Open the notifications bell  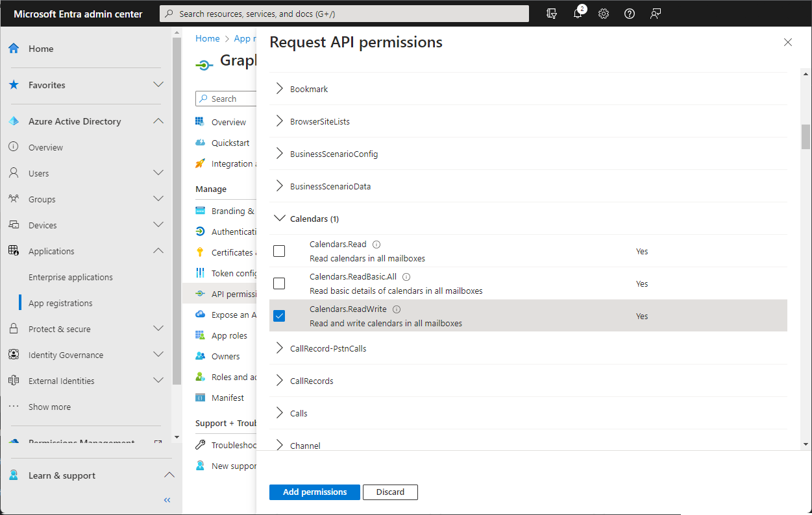point(578,14)
